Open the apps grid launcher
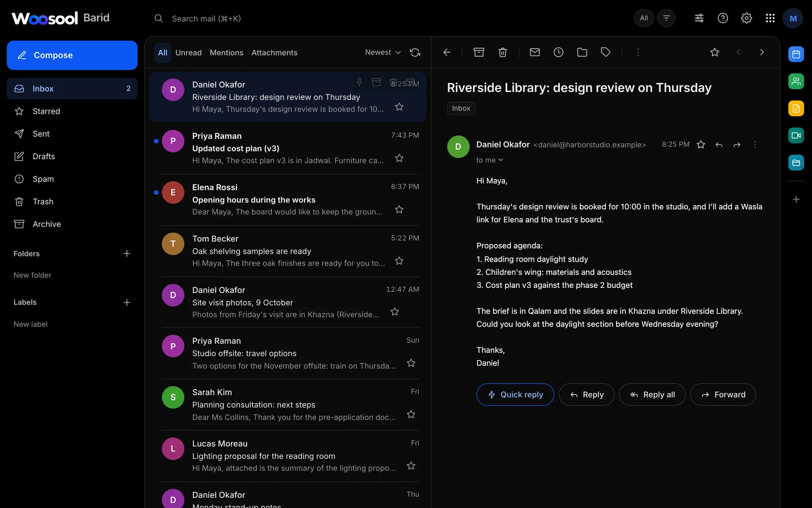This screenshot has width=812, height=508. [x=770, y=18]
